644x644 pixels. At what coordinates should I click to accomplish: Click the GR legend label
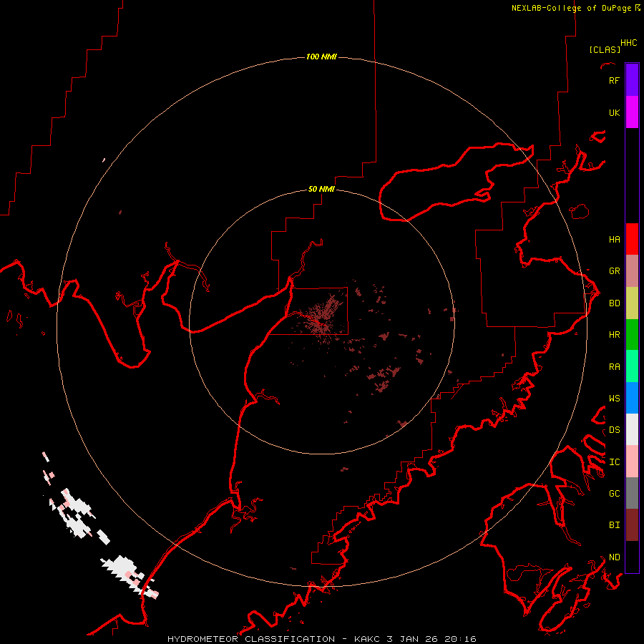pos(614,270)
